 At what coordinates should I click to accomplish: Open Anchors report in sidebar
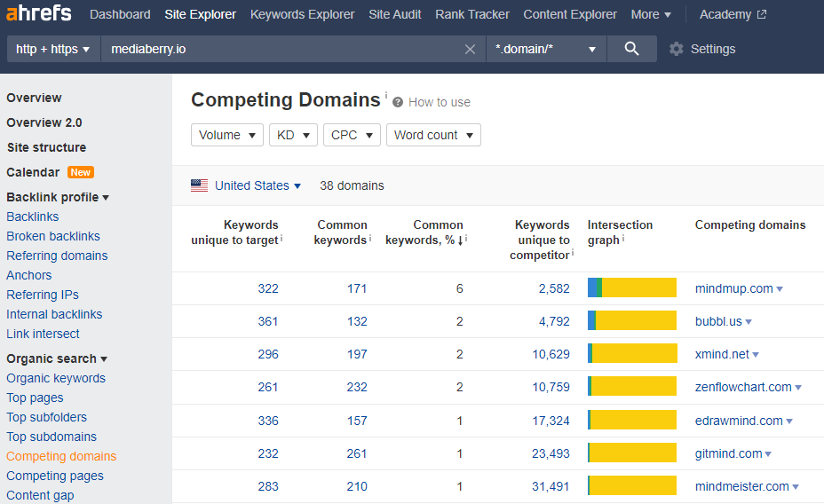(x=29, y=275)
